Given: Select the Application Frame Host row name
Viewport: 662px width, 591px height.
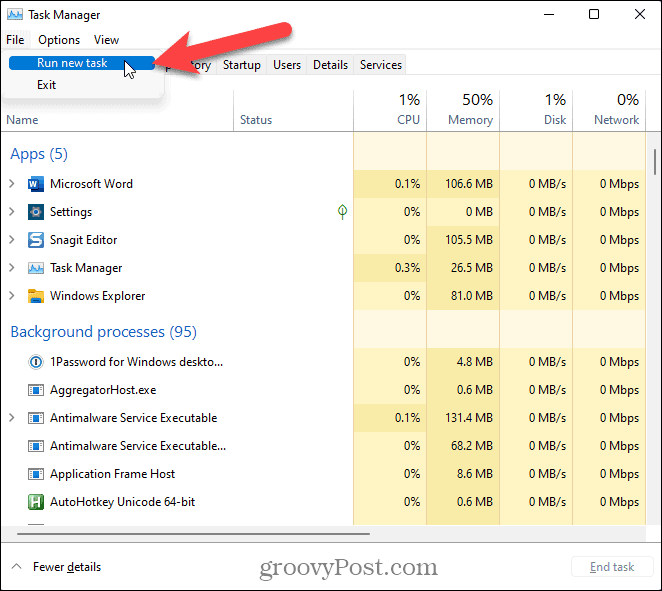Looking at the screenshot, I should click(112, 474).
